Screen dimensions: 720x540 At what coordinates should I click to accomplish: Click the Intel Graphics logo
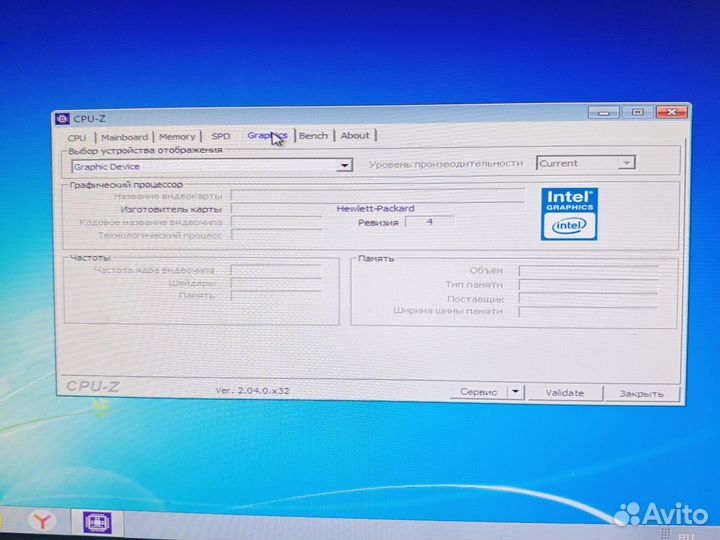569,214
